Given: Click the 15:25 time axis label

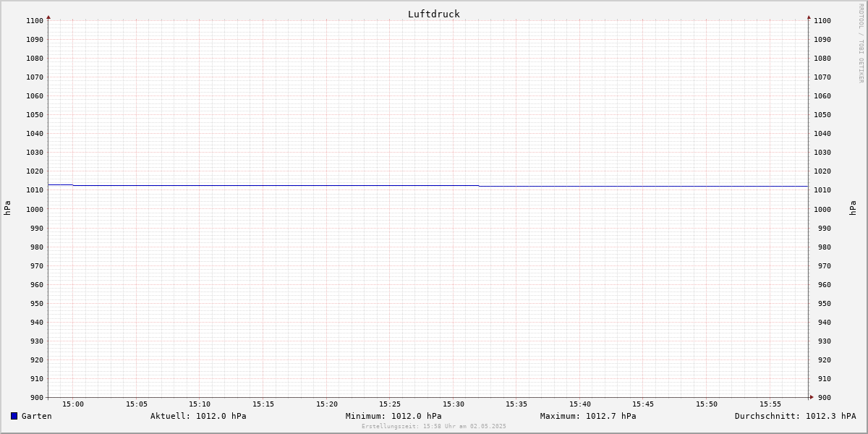Looking at the screenshot, I should pos(390,404).
